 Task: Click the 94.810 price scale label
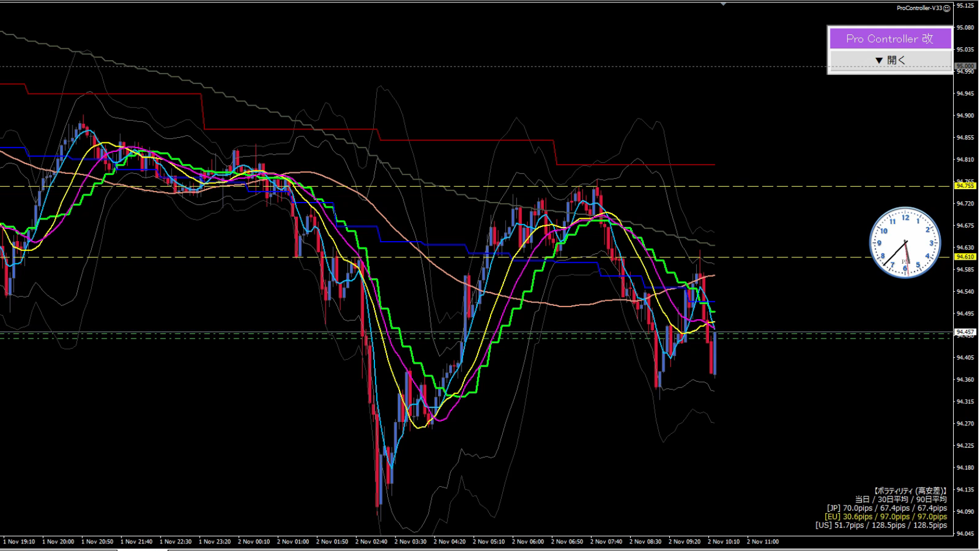(x=965, y=159)
